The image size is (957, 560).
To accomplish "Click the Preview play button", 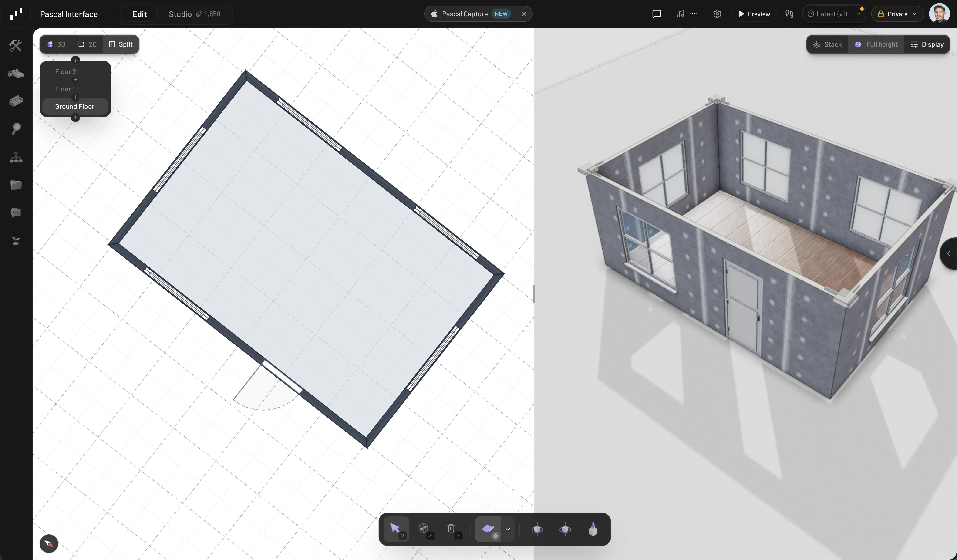I will coord(754,14).
